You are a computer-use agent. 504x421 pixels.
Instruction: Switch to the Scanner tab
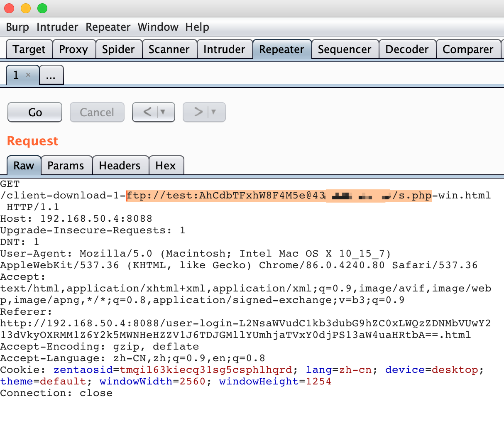pyautogui.click(x=169, y=49)
